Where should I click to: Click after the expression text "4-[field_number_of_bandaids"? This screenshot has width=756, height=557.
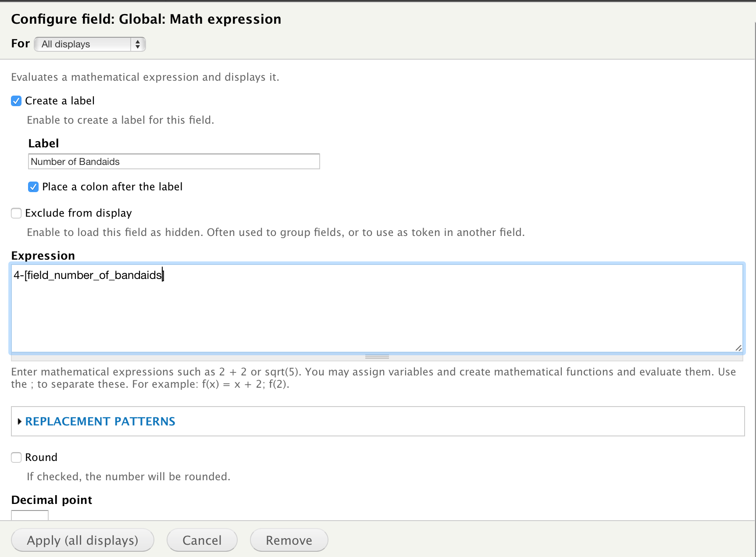coord(163,275)
